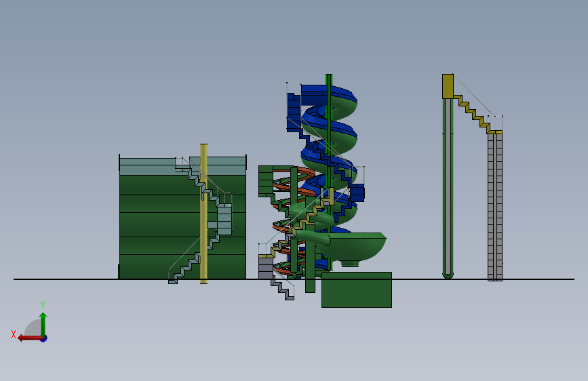Select the yellow staircase on the right tower
The width and height of the screenshot is (588, 381).
tap(474, 114)
